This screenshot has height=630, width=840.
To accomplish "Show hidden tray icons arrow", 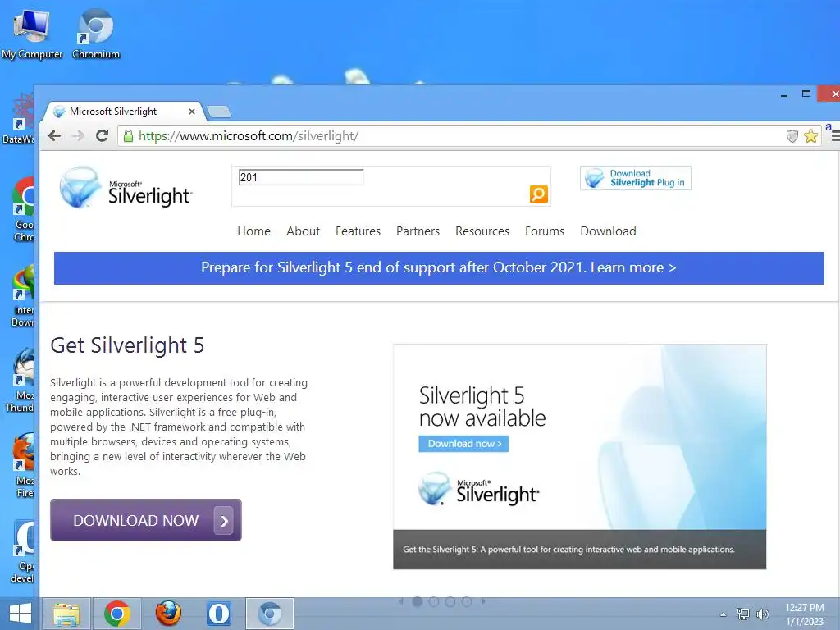I will 724,615.
